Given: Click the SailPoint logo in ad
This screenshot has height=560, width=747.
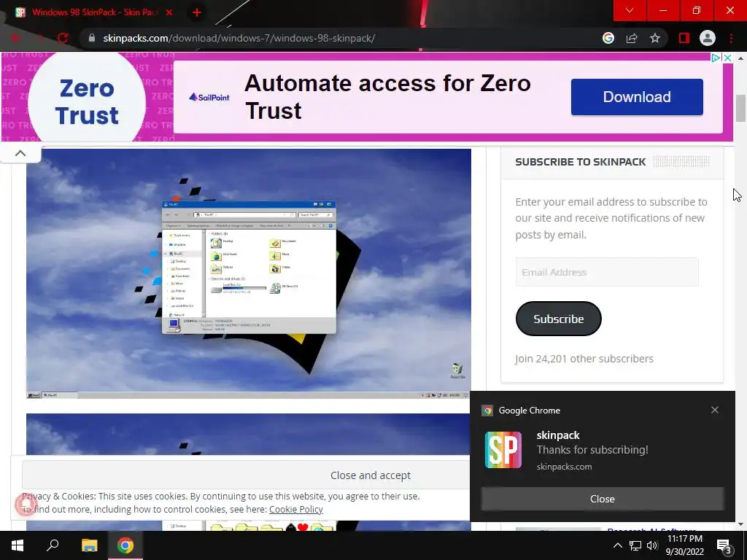Looking at the screenshot, I should 209,97.
